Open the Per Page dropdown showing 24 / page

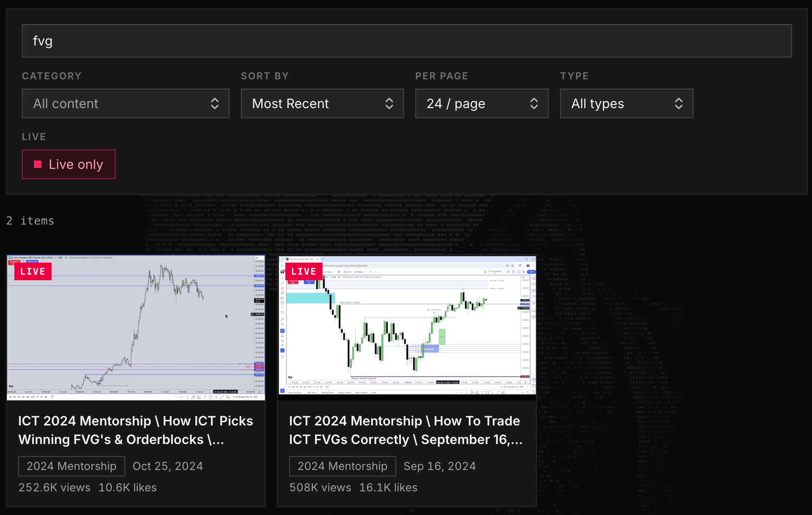click(482, 103)
